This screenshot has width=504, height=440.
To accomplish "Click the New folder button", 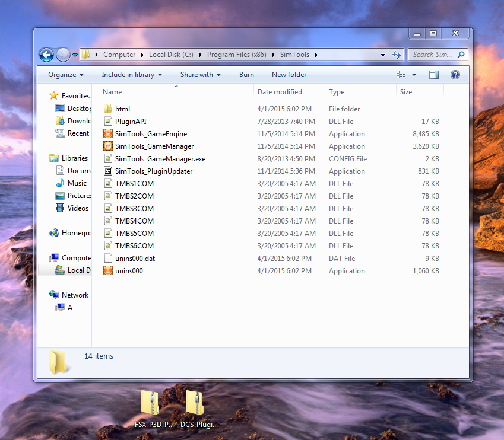I will click(289, 75).
